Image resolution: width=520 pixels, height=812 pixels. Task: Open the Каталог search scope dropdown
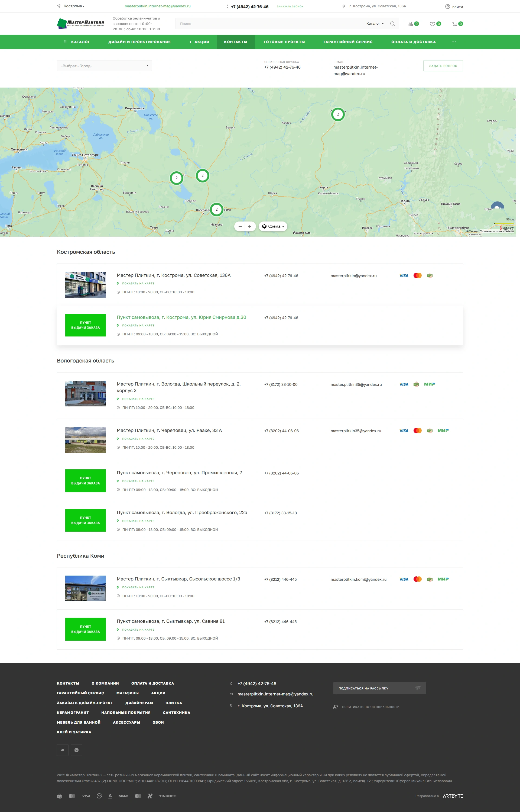tap(375, 24)
